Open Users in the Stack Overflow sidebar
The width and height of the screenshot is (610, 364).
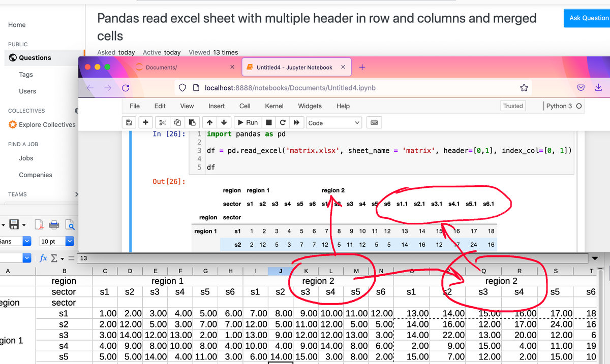pyautogui.click(x=27, y=91)
